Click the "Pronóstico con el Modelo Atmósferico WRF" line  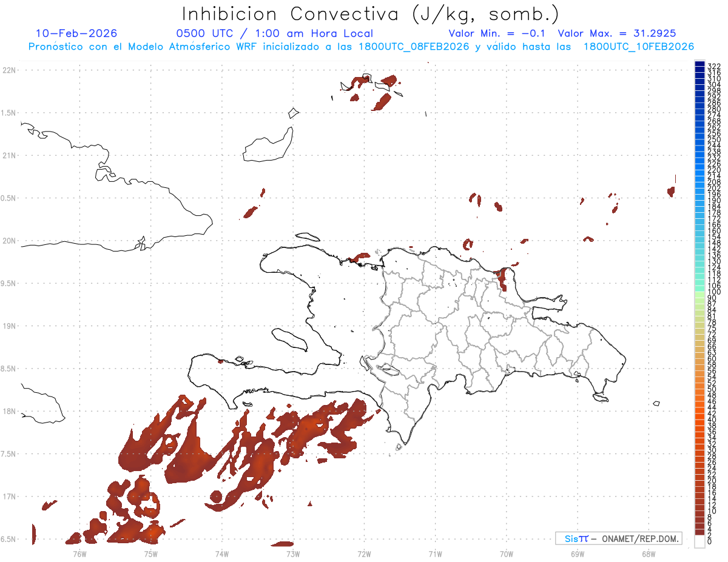click(x=361, y=47)
